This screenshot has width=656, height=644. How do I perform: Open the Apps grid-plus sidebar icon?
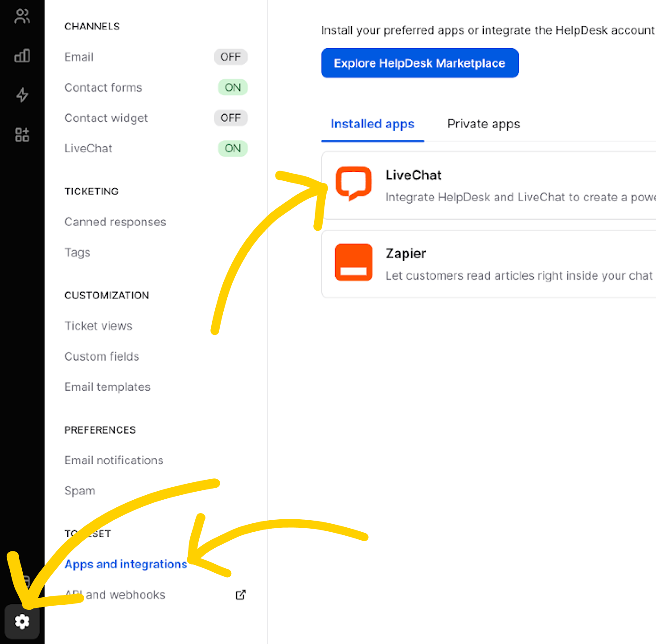tap(22, 135)
